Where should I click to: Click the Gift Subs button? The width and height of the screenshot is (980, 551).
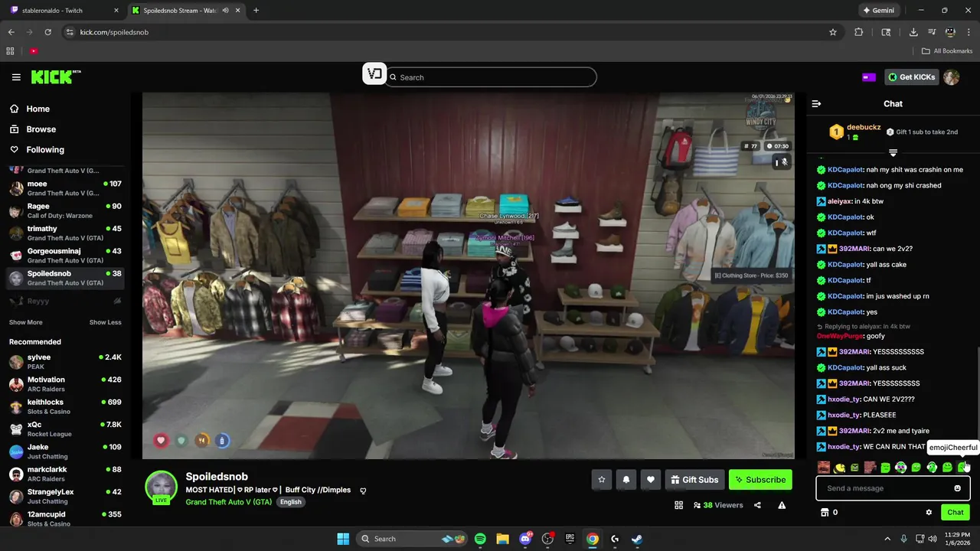coord(695,480)
